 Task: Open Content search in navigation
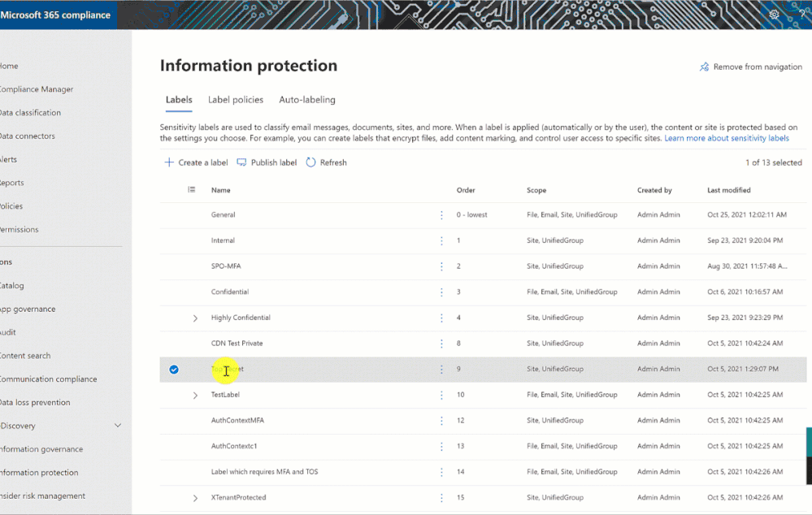(x=25, y=355)
